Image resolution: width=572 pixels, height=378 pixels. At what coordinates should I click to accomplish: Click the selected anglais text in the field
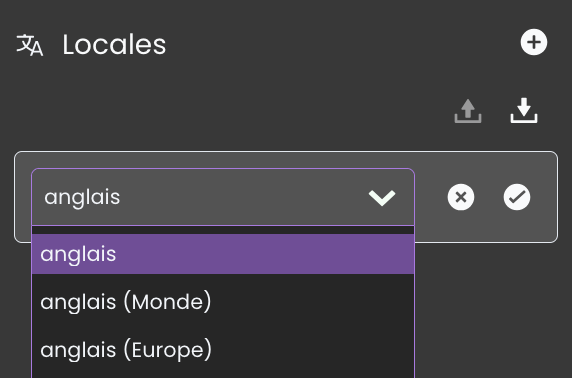(82, 198)
